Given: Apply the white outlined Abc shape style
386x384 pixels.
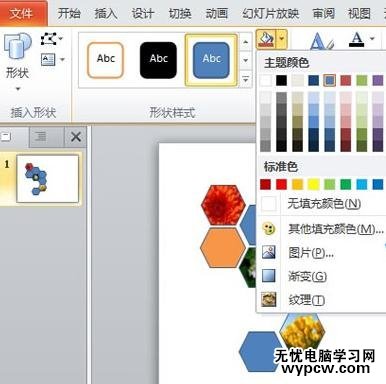Looking at the screenshot, I should point(106,60).
